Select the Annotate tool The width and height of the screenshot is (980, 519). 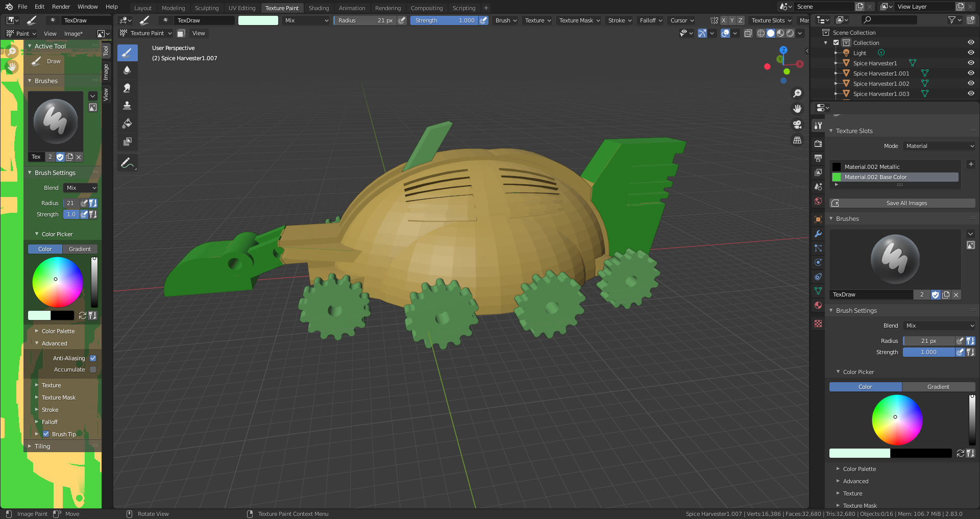[x=127, y=163]
